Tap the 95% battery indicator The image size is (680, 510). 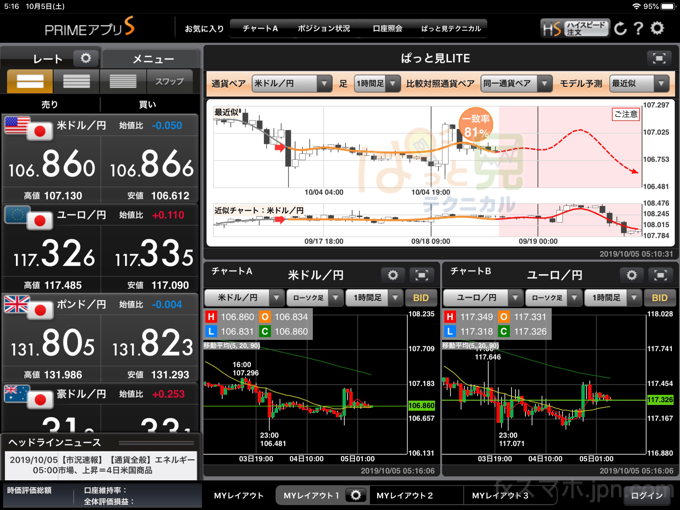657,7
